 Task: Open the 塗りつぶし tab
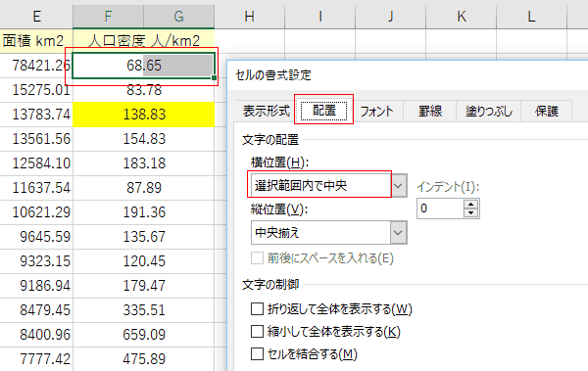tap(489, 112)
